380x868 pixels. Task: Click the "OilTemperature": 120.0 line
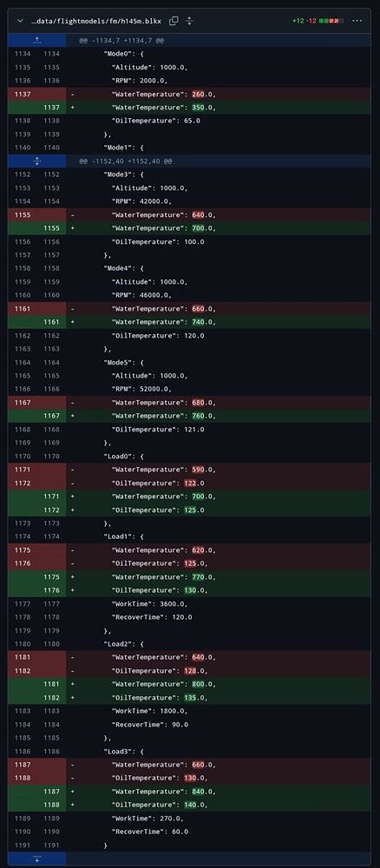tap(158, 335)
